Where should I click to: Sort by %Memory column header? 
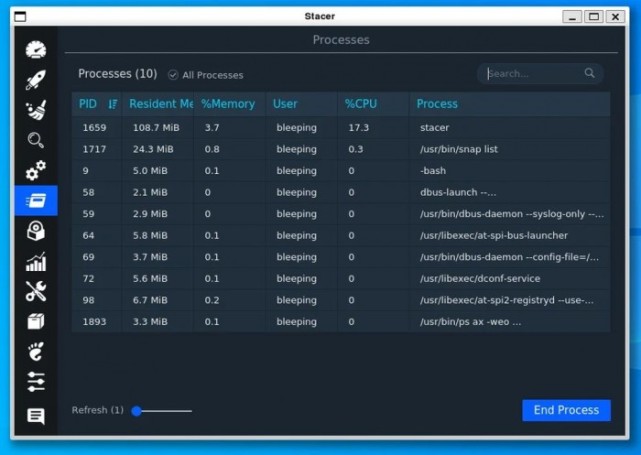230,104
